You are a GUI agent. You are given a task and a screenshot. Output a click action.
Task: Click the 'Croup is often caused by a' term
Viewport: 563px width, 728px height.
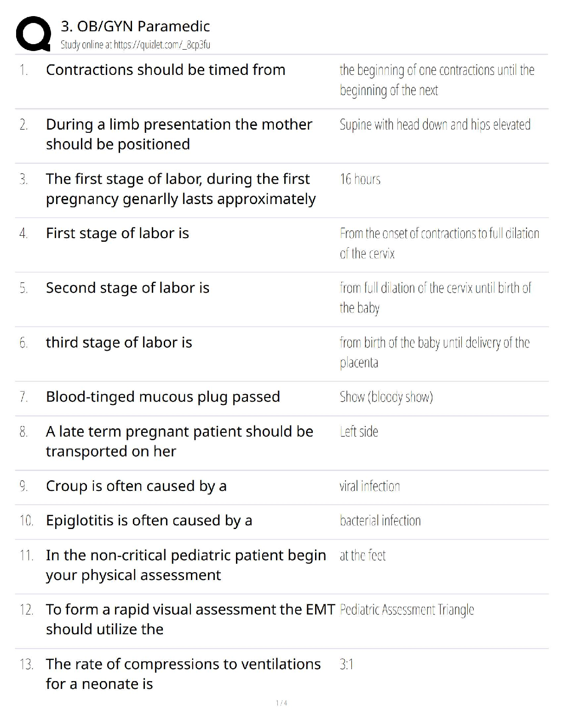coord(136,486)
